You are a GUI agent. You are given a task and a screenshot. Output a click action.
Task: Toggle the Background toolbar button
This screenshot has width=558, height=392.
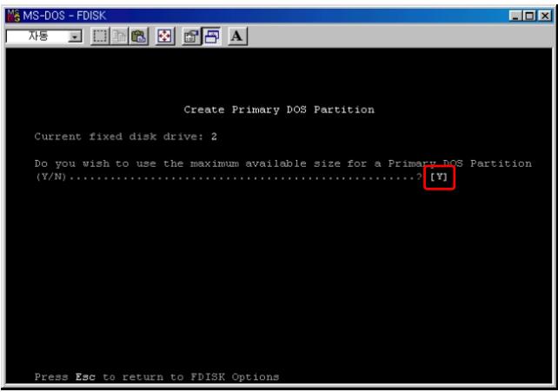(212, 37)
